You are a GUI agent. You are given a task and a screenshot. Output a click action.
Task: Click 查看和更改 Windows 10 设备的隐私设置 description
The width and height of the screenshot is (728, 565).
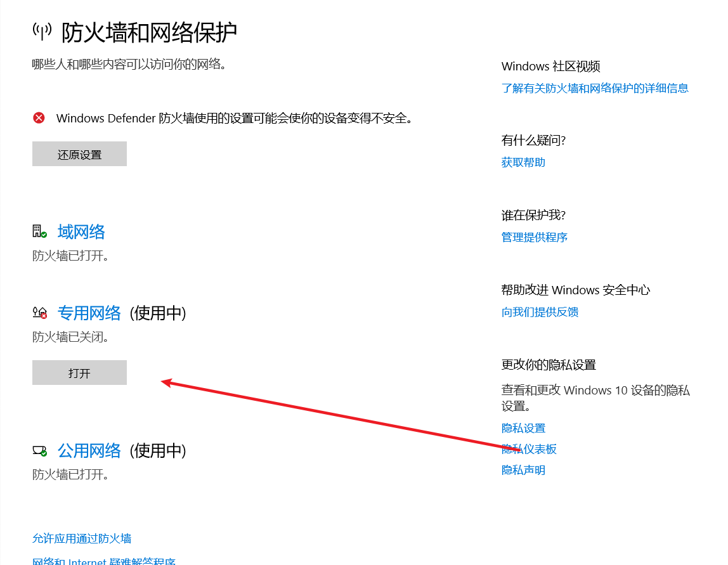595,398
